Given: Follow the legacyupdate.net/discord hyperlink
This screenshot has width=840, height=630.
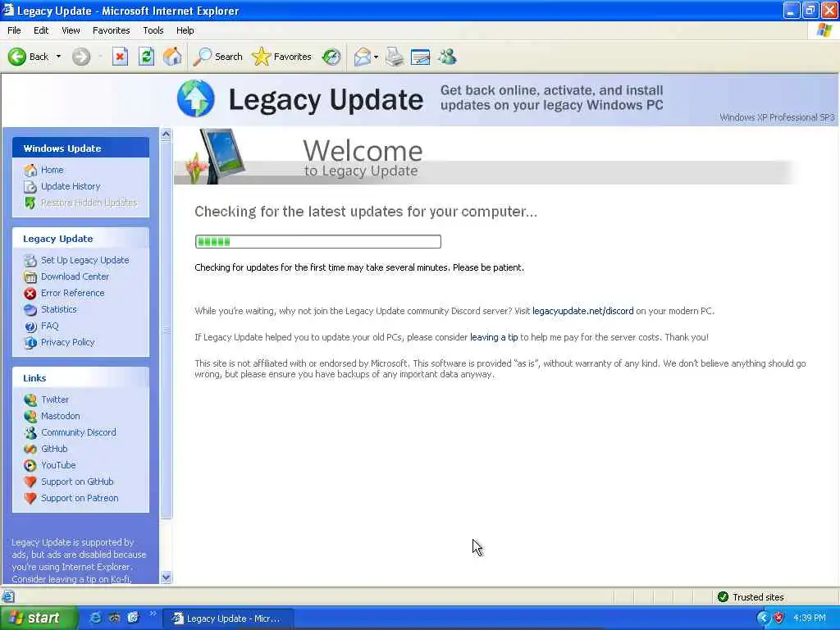Looking at the screenshot, I should tap(583, 311).
